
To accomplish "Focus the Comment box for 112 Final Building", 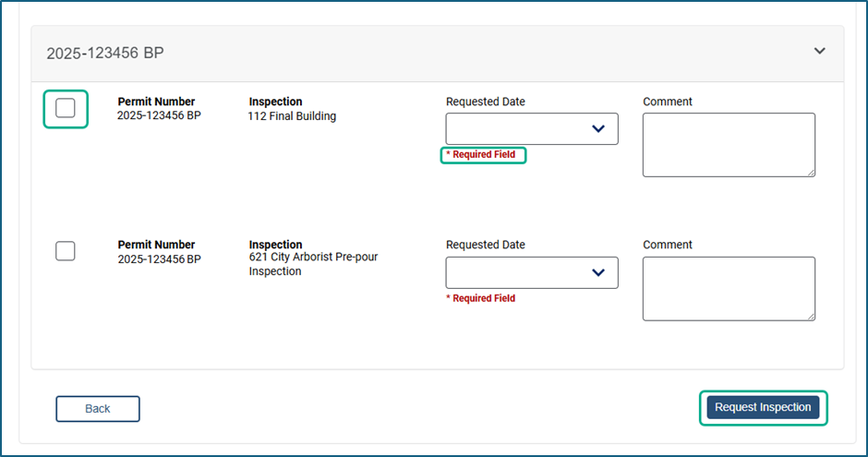I will 729,144.
